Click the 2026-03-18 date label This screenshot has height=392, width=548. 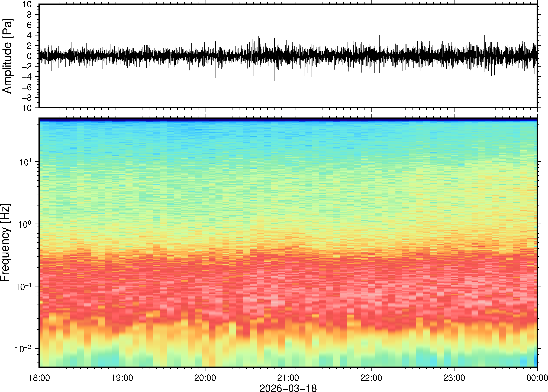[x=288, y=388]
